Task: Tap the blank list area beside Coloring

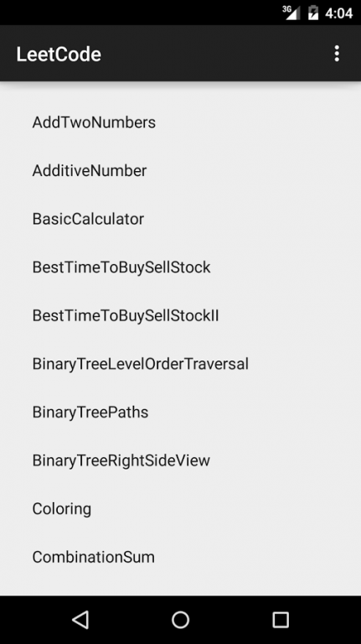Action: (x=225, y=508)
